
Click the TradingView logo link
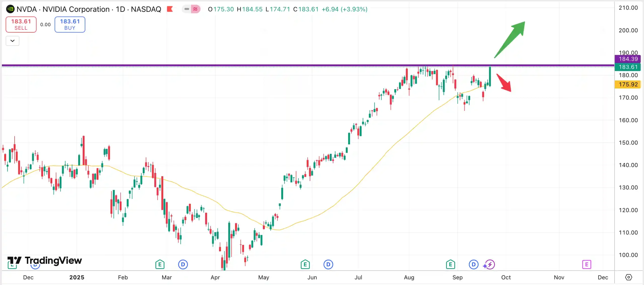(x=45, y=261)
